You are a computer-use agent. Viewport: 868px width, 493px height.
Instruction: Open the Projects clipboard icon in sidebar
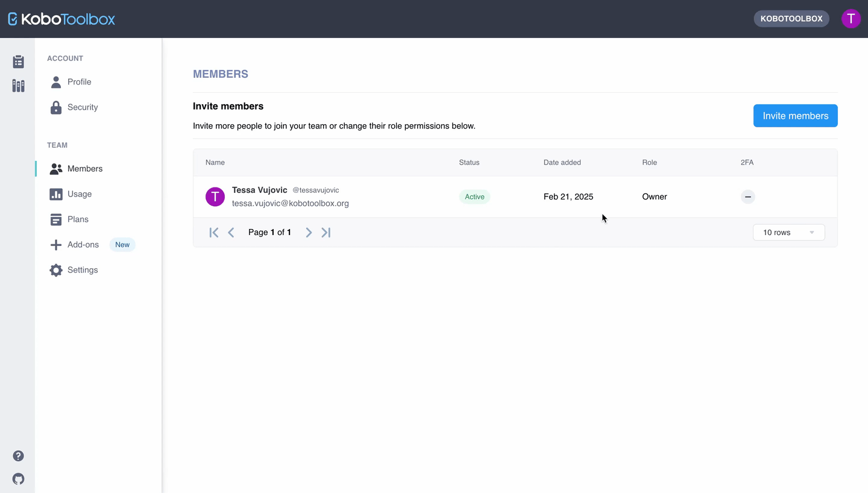pyautogui.click(x=18, y=61)
